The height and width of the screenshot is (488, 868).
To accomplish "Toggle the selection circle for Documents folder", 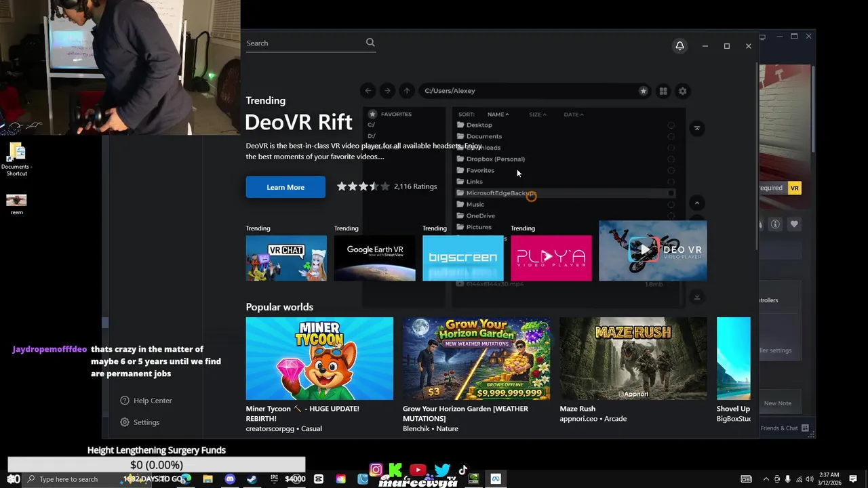I will [x=671, y=136].
